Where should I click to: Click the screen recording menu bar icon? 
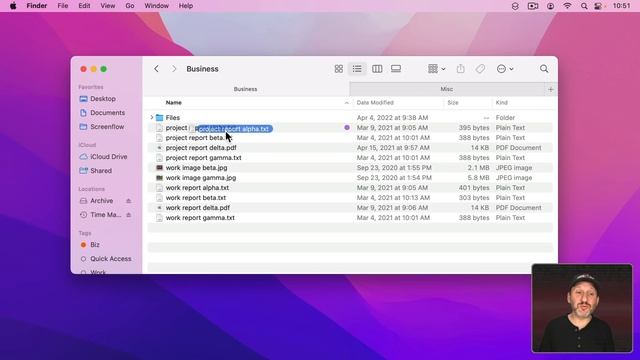click(x=533, y=6)
